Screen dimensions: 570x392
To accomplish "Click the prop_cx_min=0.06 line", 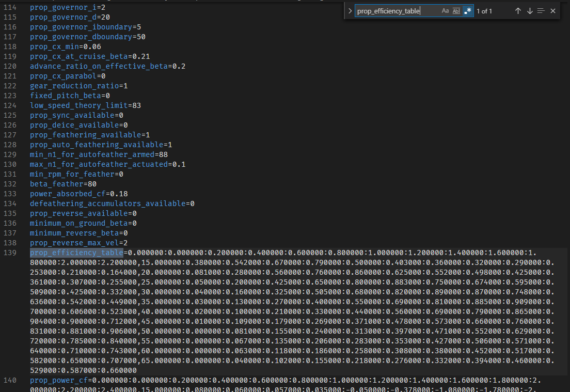I will [x=66, y=46].
